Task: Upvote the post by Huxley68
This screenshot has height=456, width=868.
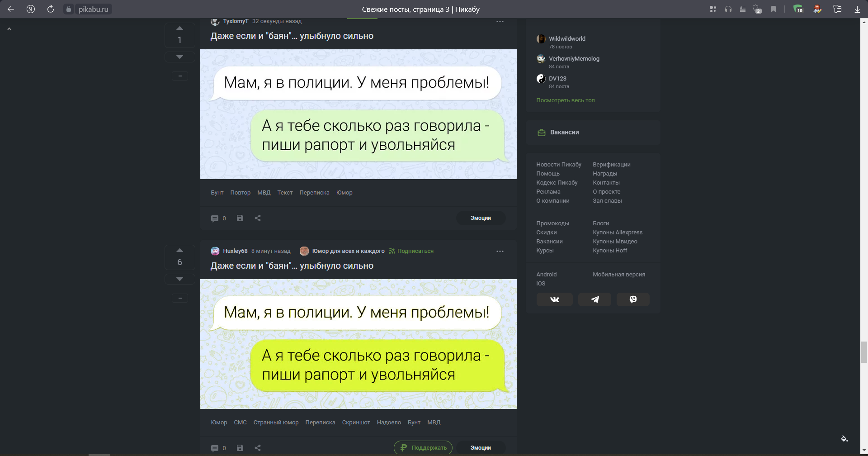Action: pos(179,250)
